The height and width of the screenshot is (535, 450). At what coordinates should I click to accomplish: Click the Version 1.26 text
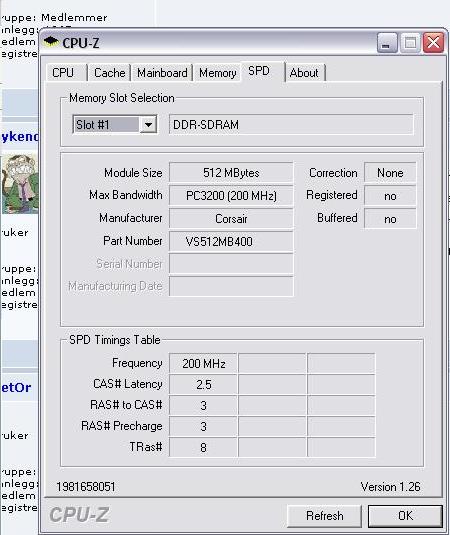click(390, 487)
